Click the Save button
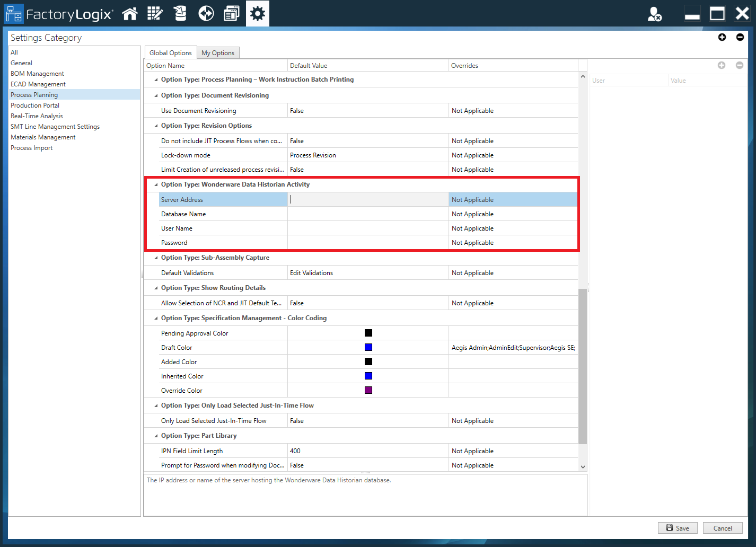Viewport: 756px width, 547px height. (678, 528)
